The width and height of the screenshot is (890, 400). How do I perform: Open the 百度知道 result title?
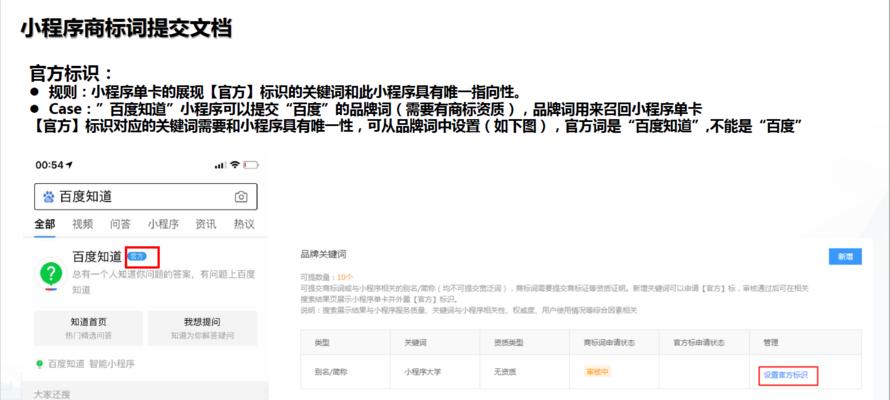[97, 256]
